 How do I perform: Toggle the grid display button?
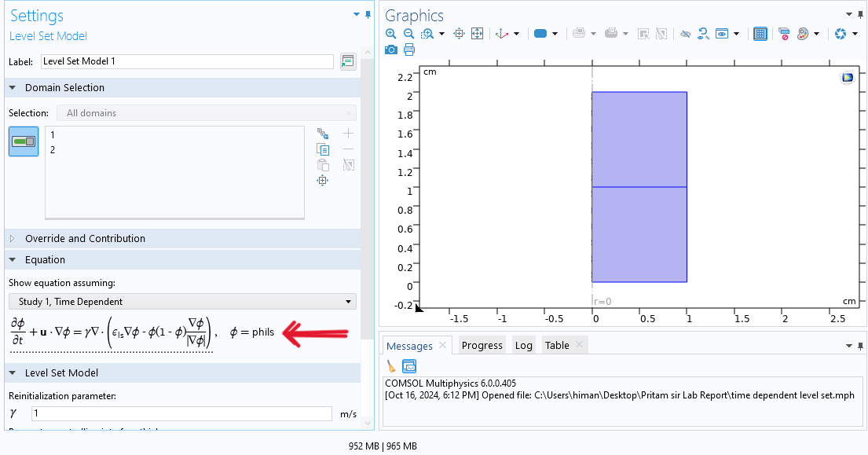pos(760,34)
